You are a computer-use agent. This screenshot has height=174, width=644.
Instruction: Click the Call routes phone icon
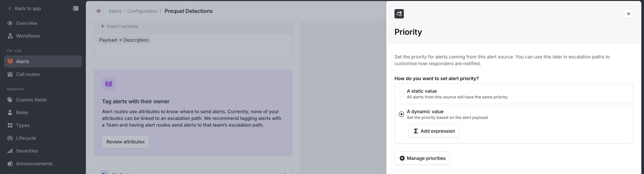coord(10,74)
